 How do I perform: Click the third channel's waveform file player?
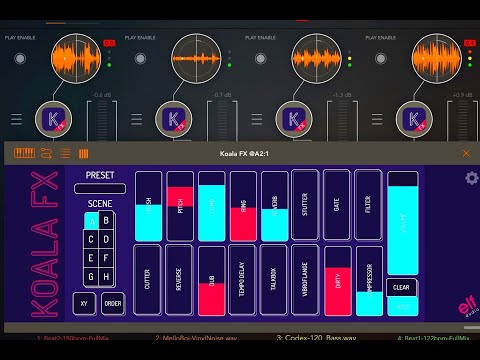click(x=316, y=58)
